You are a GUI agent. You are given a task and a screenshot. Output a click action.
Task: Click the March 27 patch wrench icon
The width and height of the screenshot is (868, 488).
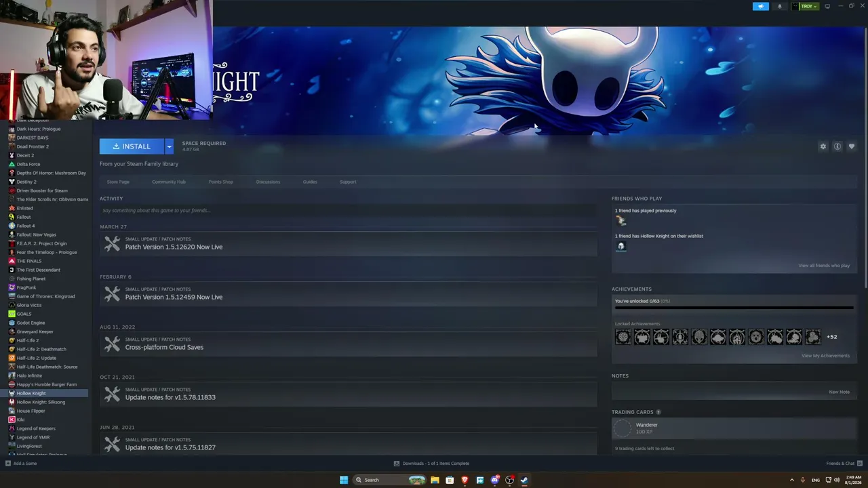tap(112, 243)
